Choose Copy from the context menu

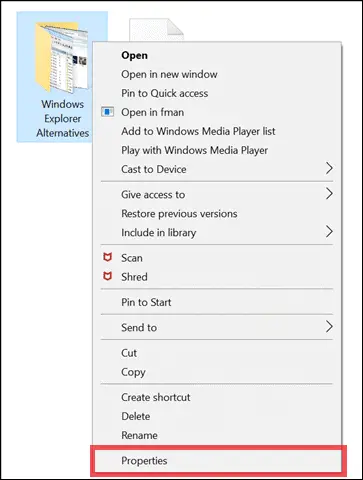[x=217, y=372]
